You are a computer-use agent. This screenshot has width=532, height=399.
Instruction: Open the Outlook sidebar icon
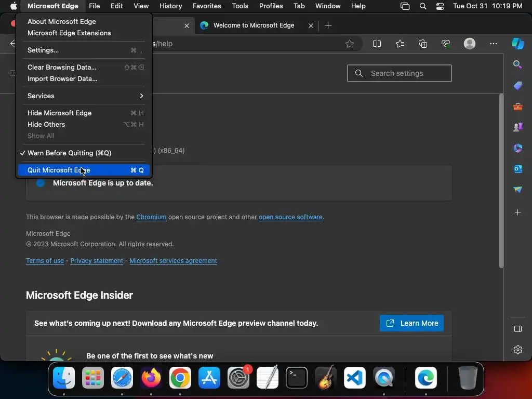[518, 169]
